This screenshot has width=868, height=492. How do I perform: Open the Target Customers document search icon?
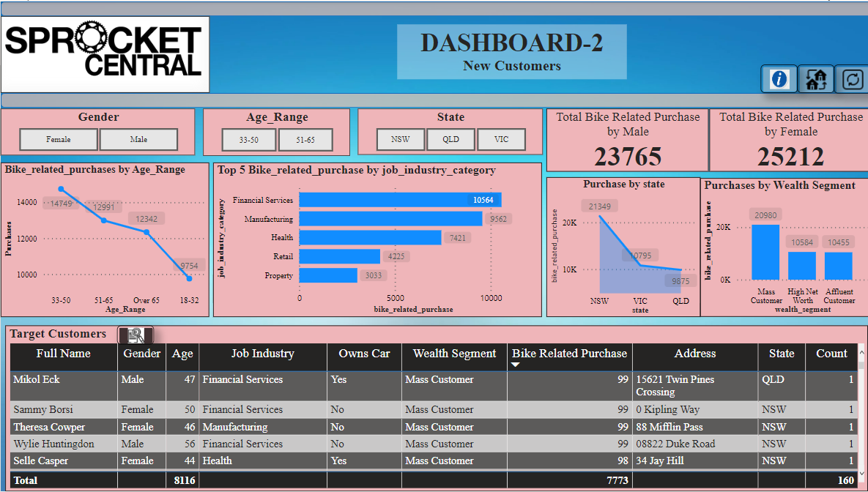[136, 335]
